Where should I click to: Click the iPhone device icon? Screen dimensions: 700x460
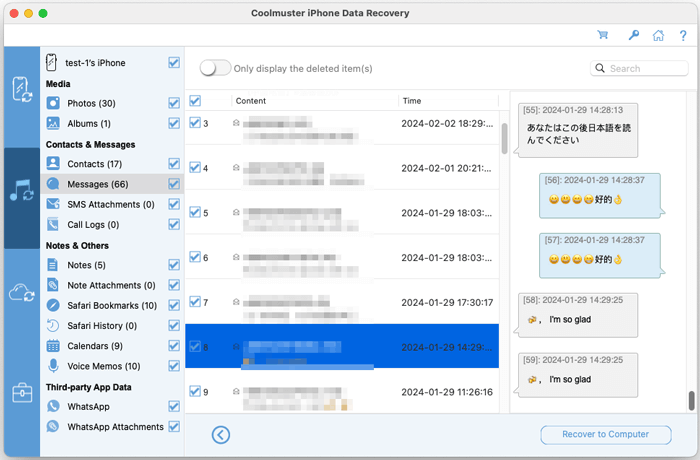coord(52,63)
